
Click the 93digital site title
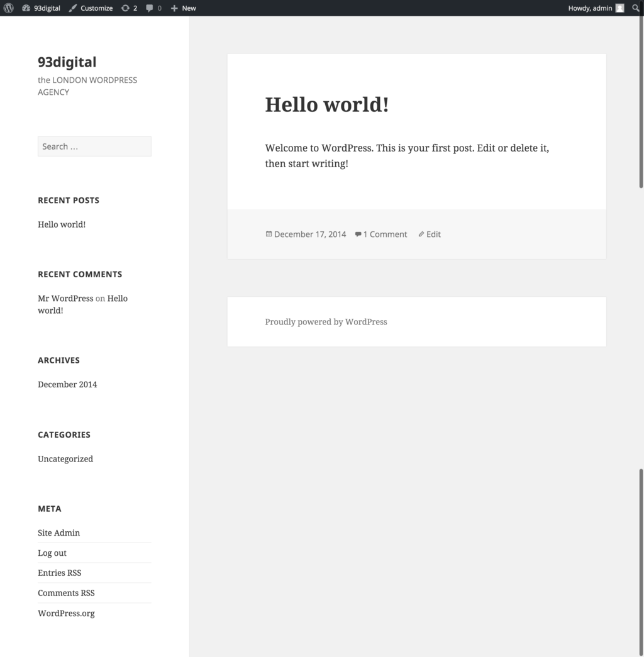point(67,62)
